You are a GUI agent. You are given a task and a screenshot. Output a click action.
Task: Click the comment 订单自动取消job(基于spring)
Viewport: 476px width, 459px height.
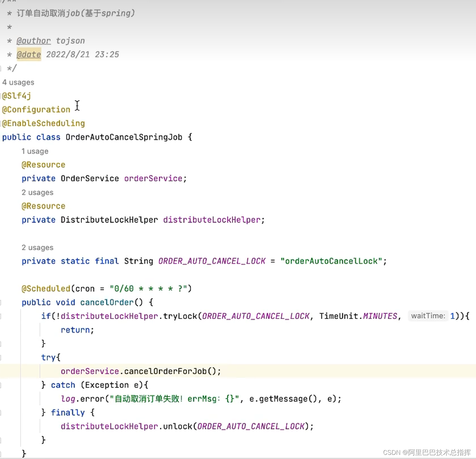(76, 13)
